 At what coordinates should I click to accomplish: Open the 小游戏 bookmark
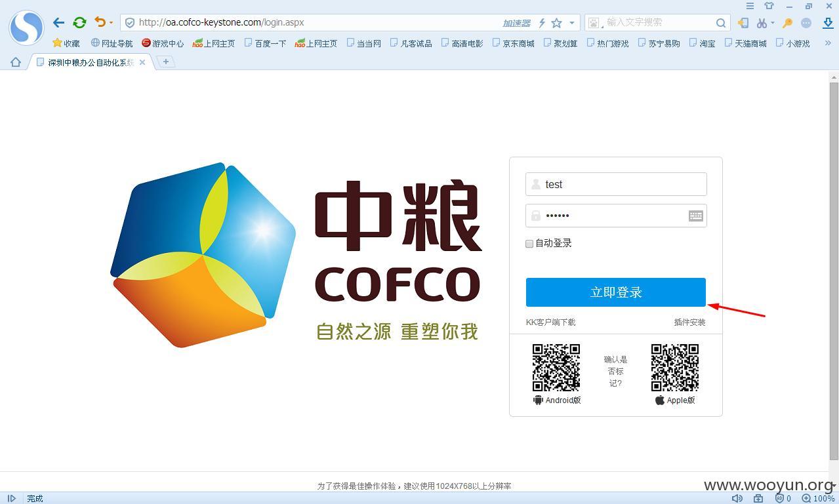[x=792, y=43]
